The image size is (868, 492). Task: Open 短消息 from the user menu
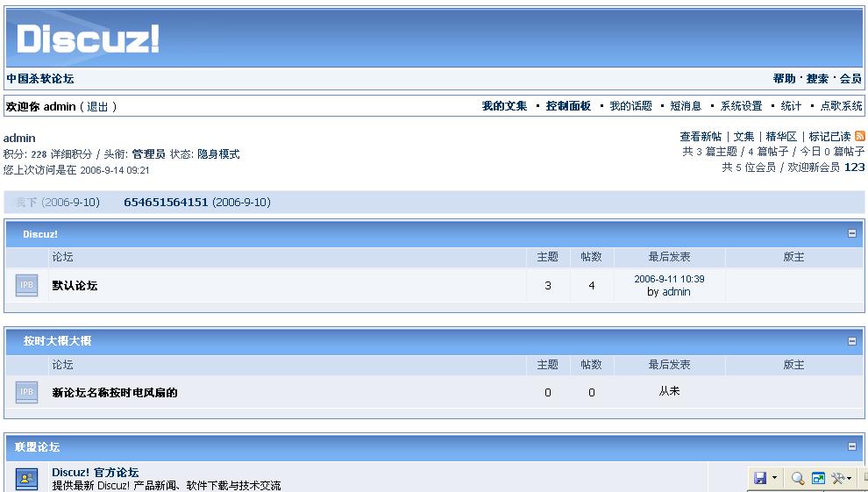coord(686,106)
